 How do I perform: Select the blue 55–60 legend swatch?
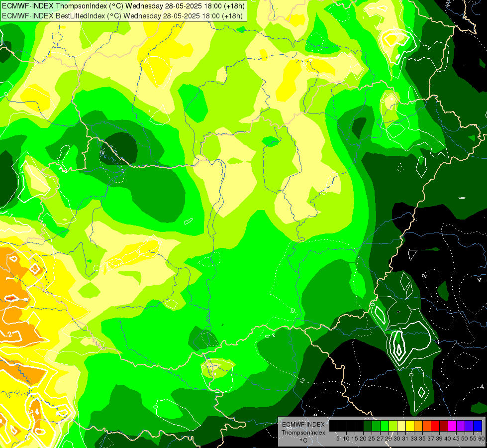click(x=478, y=426)
